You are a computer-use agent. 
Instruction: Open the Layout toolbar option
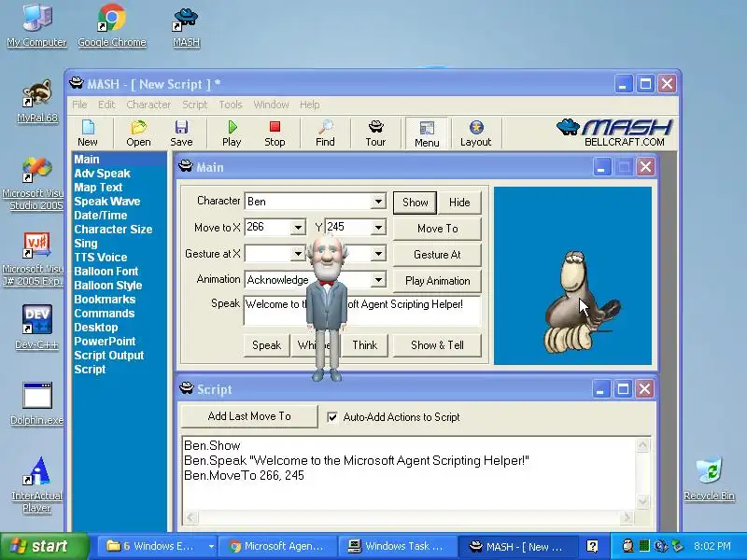pyautogui.click(x=475, y=133)
